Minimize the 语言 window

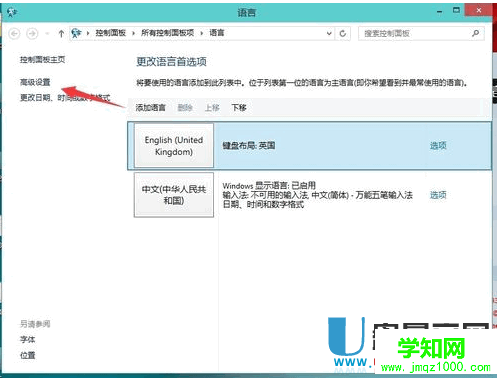440,12
